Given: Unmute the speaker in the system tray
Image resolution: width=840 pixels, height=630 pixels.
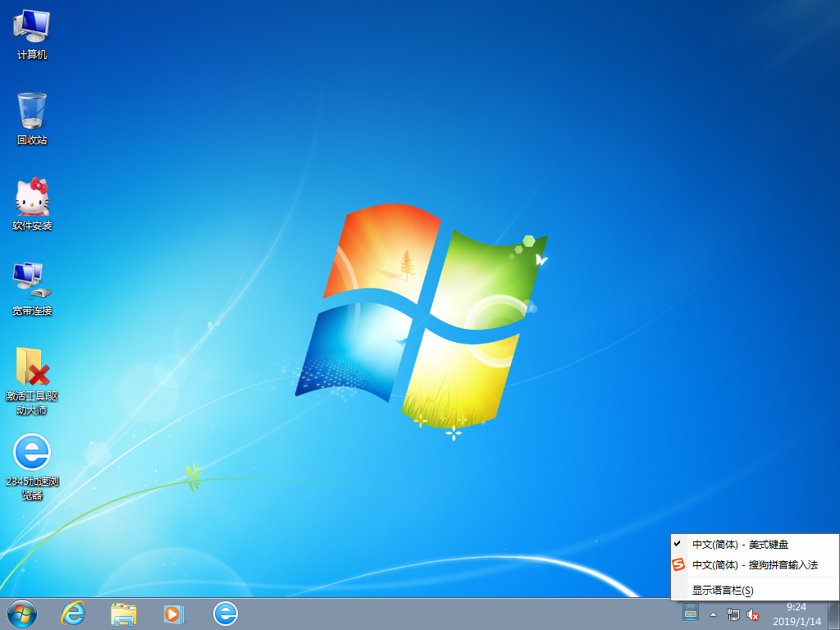Looking at the screenshot, I should pos(753,614).
